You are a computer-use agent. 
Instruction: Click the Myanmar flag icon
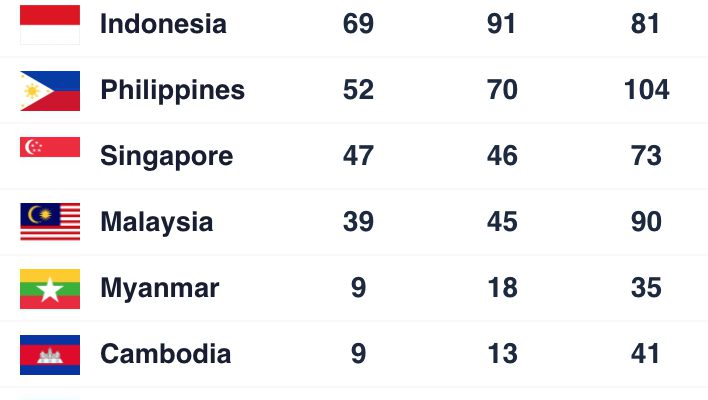point(50,289)
